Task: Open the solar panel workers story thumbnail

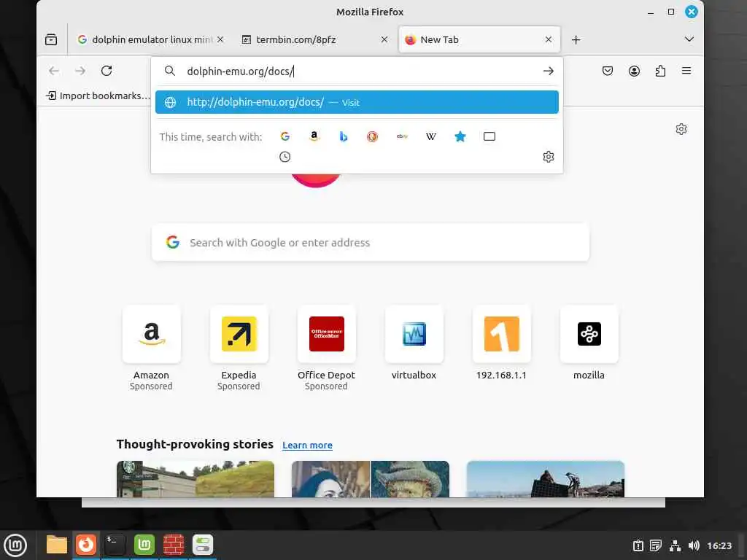Action: [546, 479]
